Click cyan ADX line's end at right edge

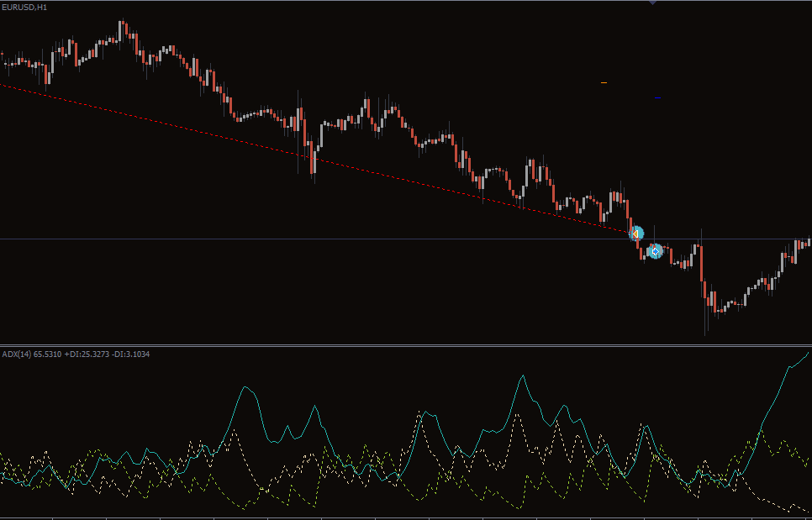click(809, 353)
